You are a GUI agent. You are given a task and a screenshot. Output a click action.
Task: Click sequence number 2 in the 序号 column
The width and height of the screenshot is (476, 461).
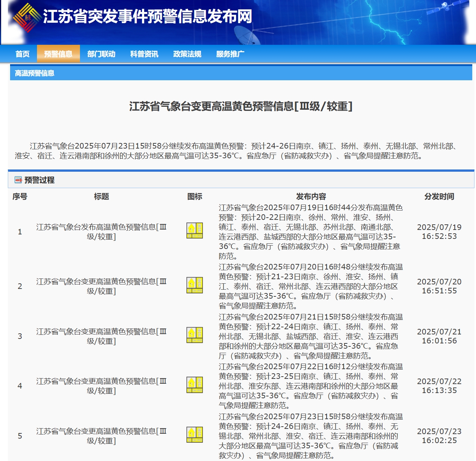[x=20, y=286]
